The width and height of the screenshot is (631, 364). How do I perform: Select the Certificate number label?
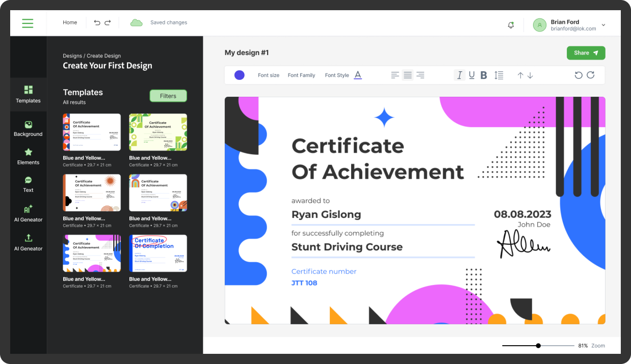(324, 271)
